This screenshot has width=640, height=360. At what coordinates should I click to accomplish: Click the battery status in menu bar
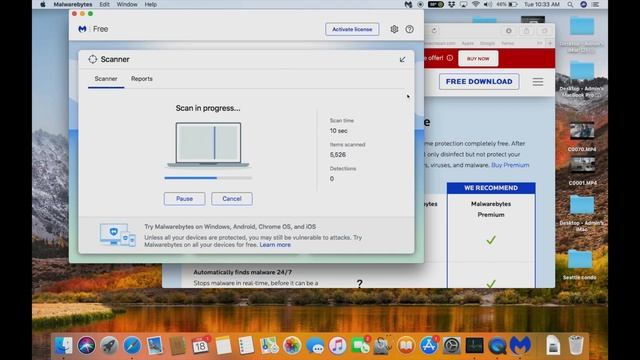pos(507,4)
